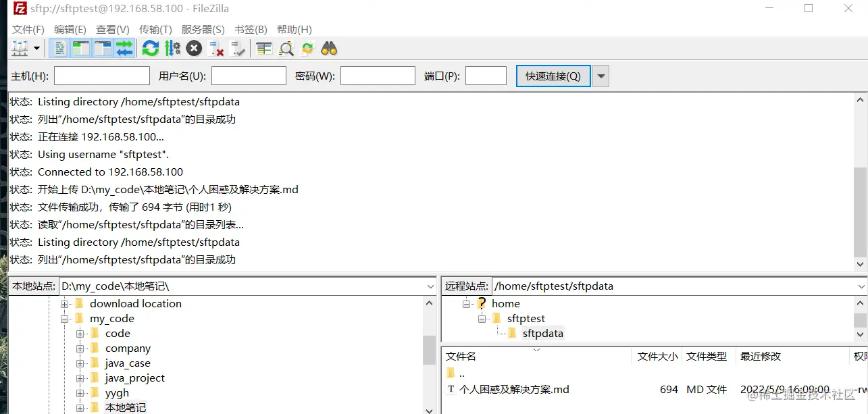Viewport: 868px width, 414px height.
Task: Cancel the current operation
Action: 195,48
